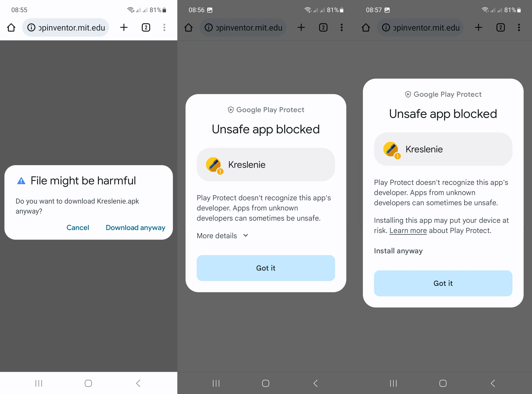Screen dimensions: 532x394
Task: Tap Android home button in the 08:56 screen
Action: [266, 383]
